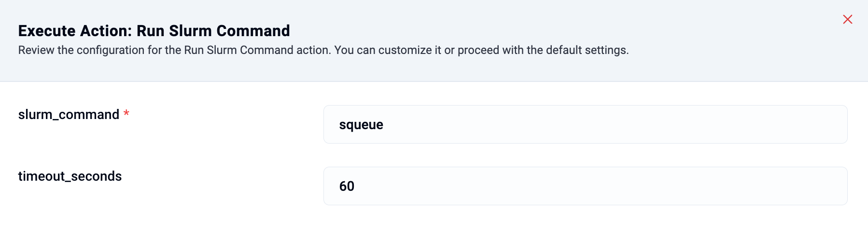Click the words "Run Slurm Command" in the title
This screenshot has width=868, height=239.
click(213, 31)
